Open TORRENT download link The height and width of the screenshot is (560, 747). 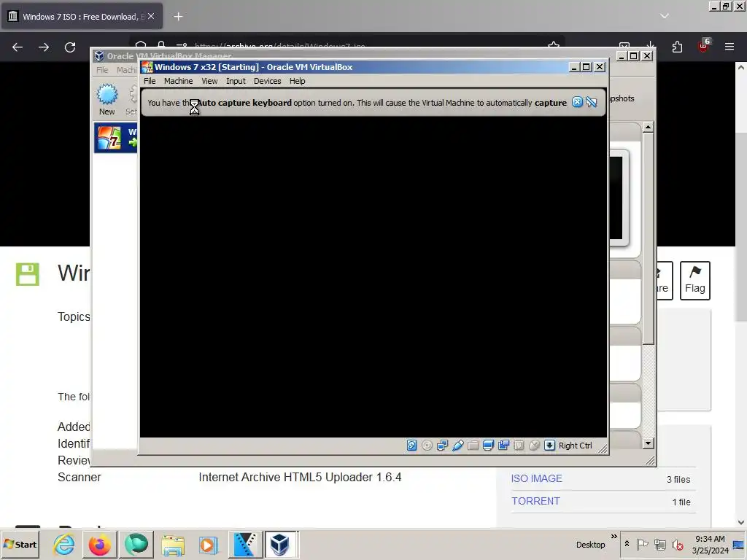click(x=535, y=501)
